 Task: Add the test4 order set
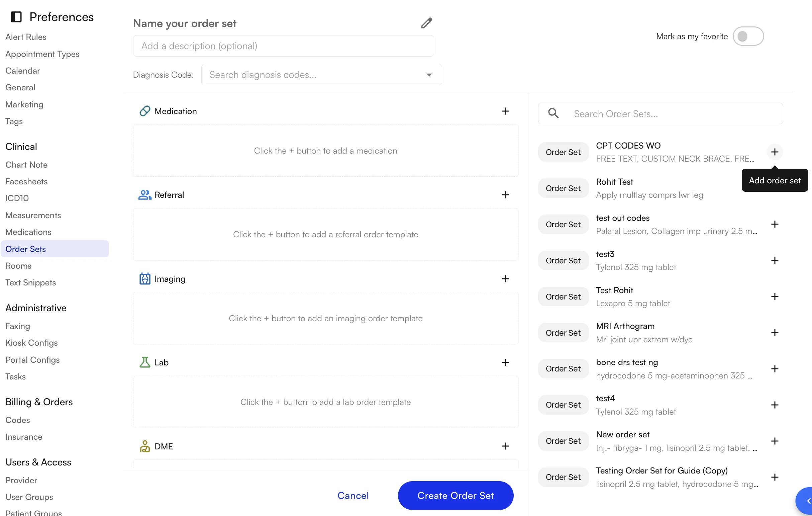pos(775,405)
